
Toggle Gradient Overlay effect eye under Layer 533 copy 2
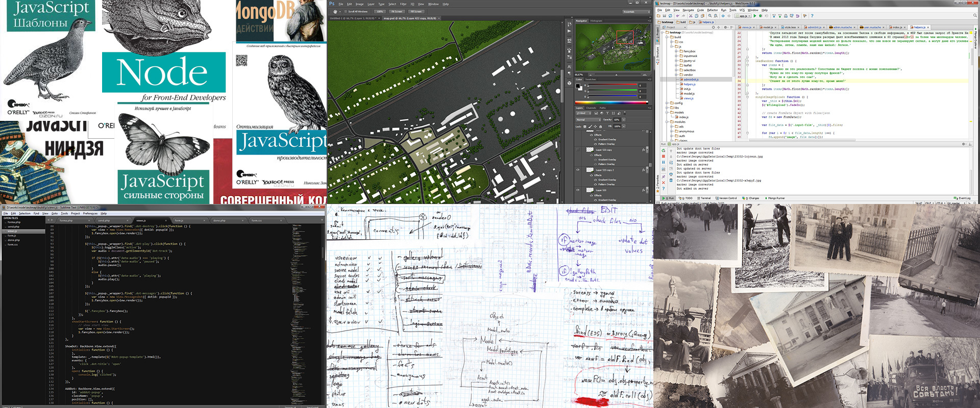pos(595,180)
